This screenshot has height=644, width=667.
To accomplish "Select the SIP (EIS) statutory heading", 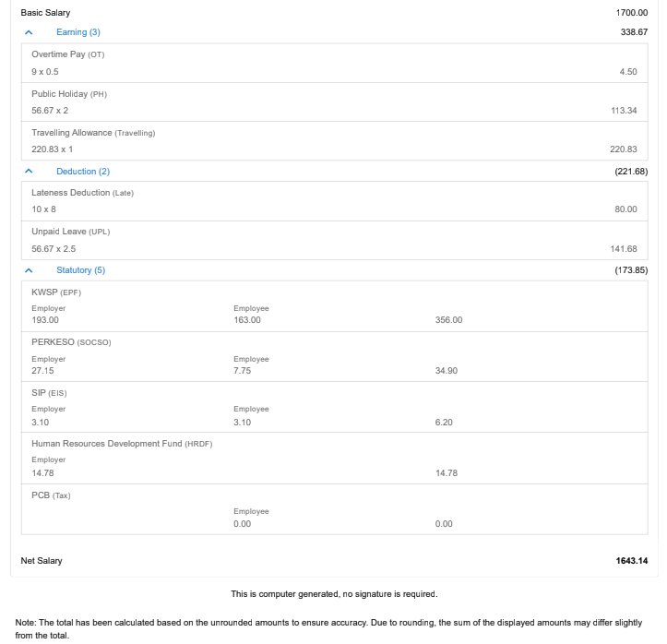I will [x=49, y=393].
